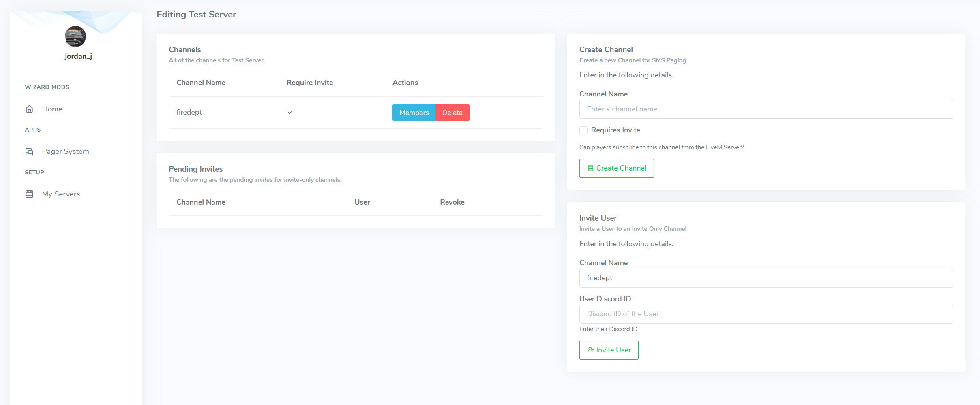Image resolution: width=980 pixels, height=405 pixels.
Task: Go to My Servers under Setup
Action: pos(61,194)
